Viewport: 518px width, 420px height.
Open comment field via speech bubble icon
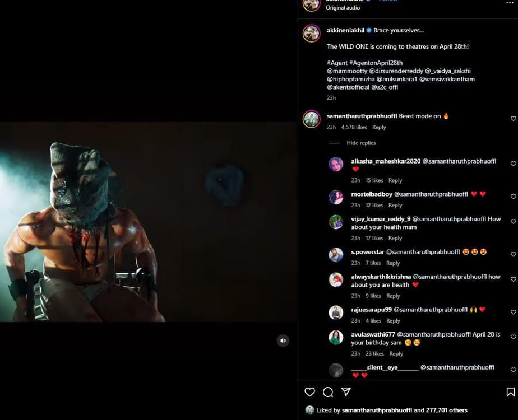pyautogui.click(x=328, y=392)
